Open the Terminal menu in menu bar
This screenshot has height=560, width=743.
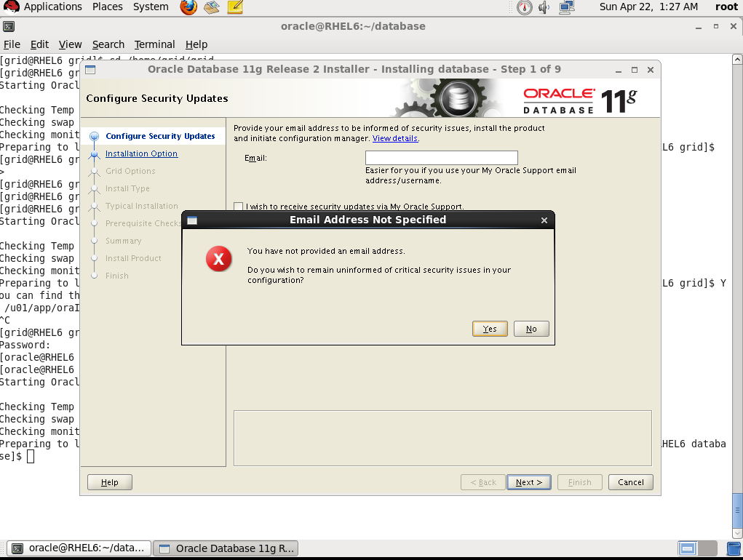click(154, 44)
